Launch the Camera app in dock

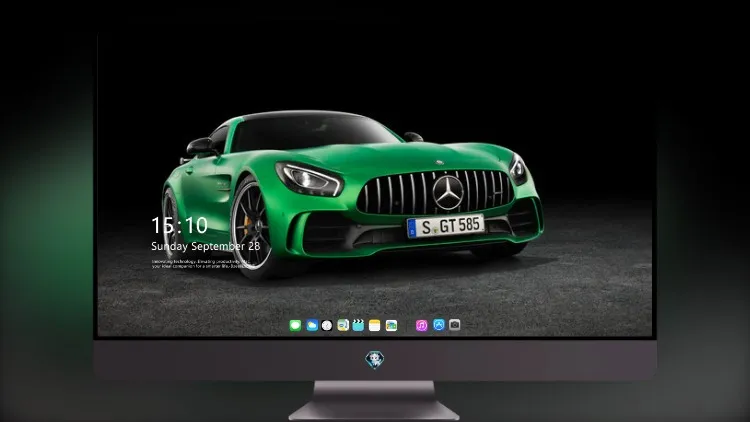(454, 325)
